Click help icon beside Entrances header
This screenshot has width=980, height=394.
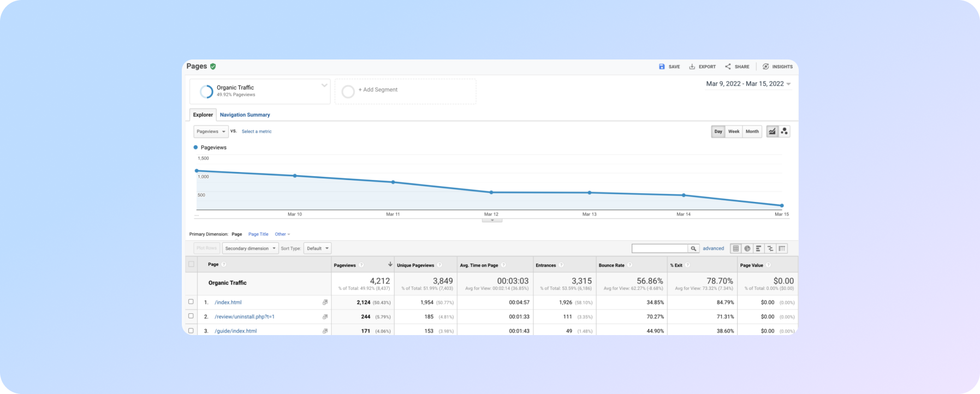point(561,265)
